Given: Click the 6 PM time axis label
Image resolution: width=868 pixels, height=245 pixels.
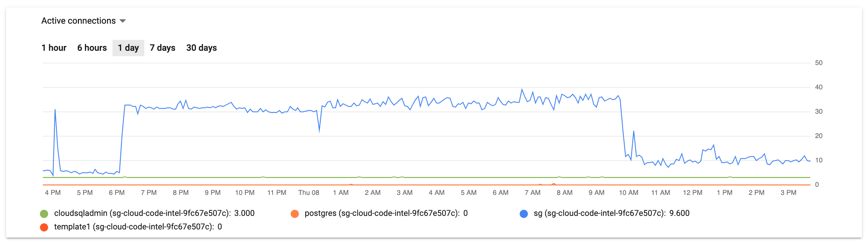Looking at the screenshot, I should [117, 193].
